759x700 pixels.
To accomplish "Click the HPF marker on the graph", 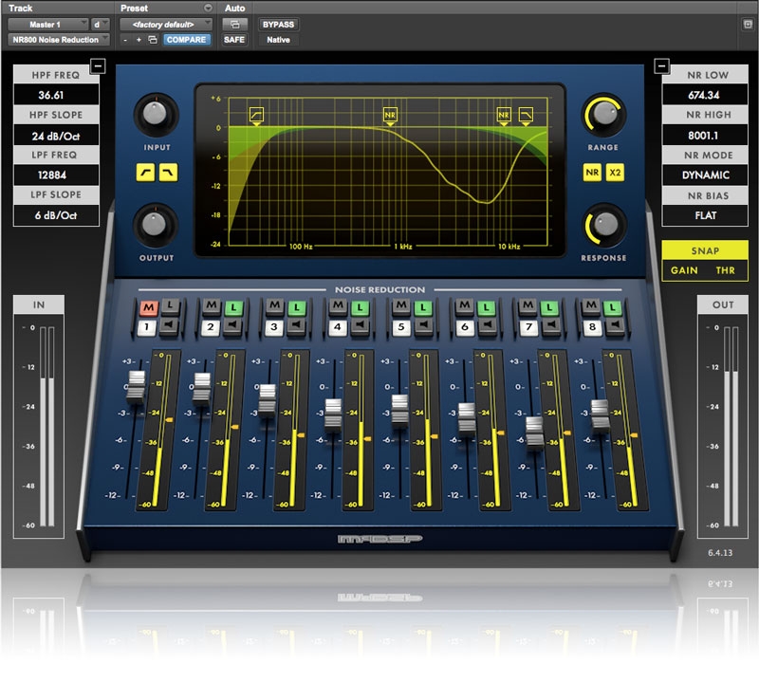I will coord(256,115).
